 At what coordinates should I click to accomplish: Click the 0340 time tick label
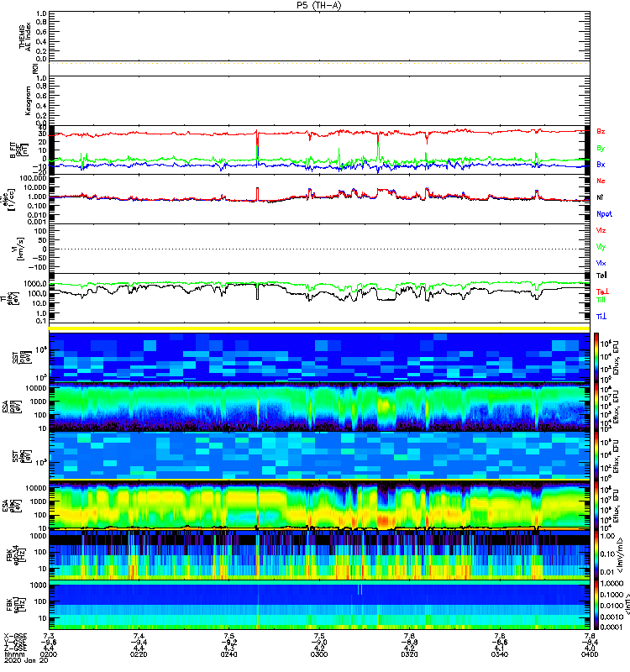coord(500,654)
